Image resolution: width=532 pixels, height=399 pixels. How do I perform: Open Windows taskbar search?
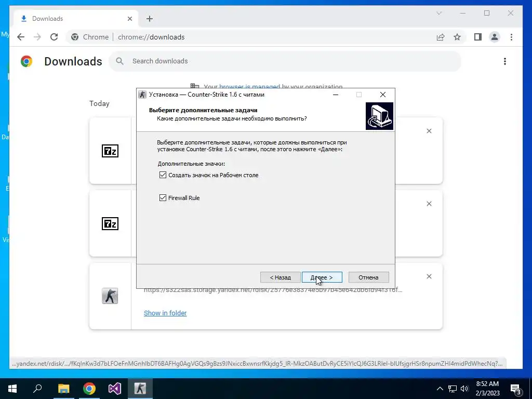pos(37,389)
